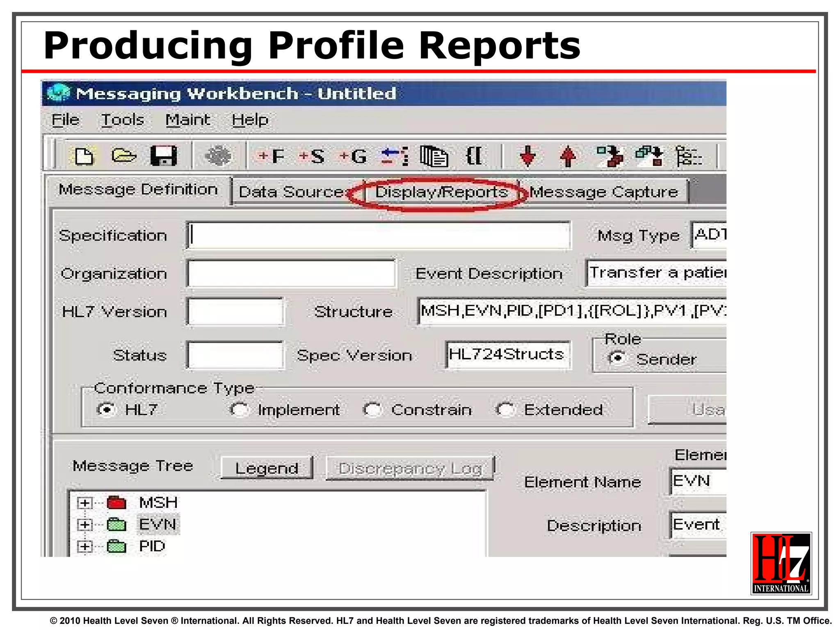Click the Legend button

pos(267,468)
